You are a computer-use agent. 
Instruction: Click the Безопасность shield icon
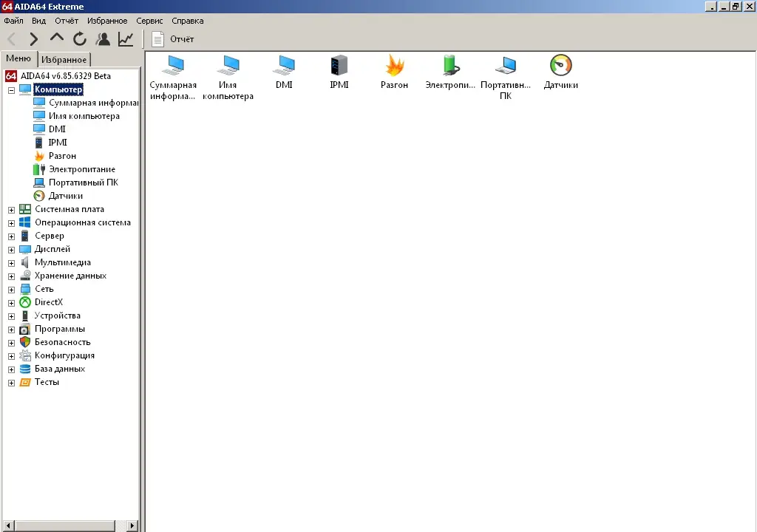pyautogui.click(x=24, y=342)
